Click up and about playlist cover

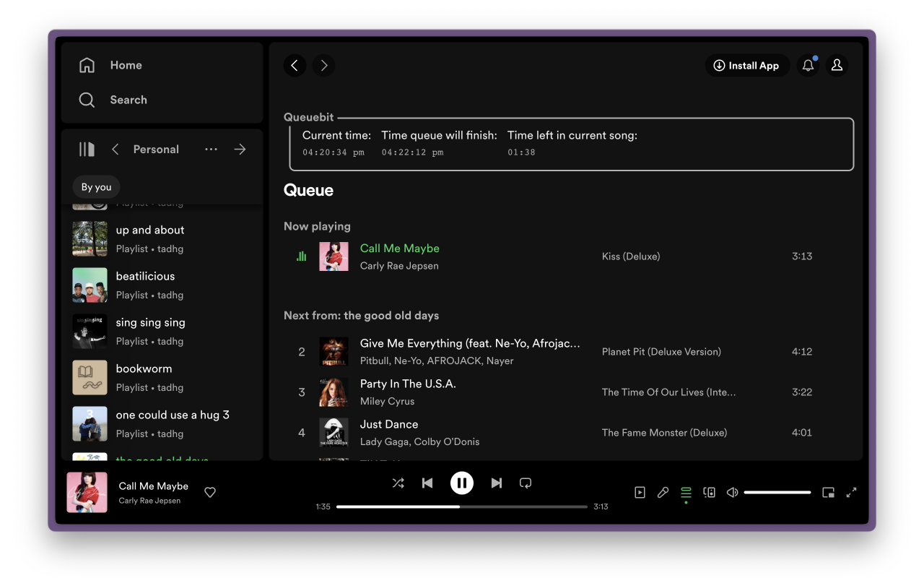pyautogui.click(x=90, y=238)
